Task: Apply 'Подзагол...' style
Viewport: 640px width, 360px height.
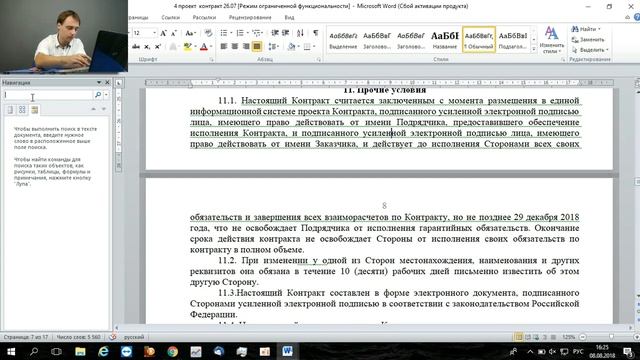Action: tap(513, 40)
